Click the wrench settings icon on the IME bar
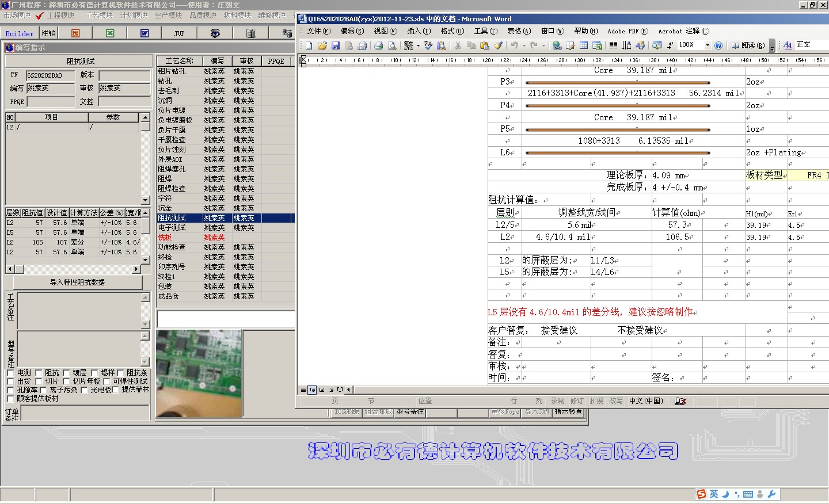Image resolution: width=829 pixels, height=504 pixels. point(771,494)
